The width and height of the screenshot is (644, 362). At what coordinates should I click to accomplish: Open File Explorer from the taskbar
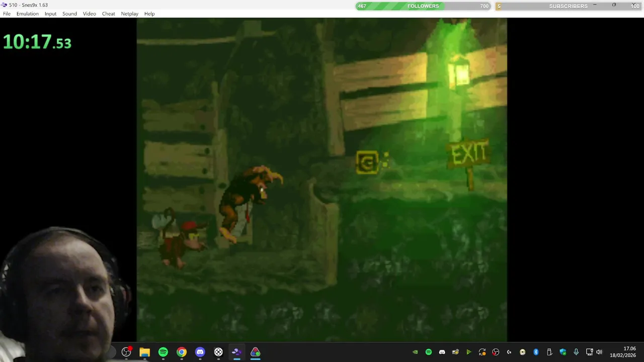pyautogui.click(x=144, y=352)
